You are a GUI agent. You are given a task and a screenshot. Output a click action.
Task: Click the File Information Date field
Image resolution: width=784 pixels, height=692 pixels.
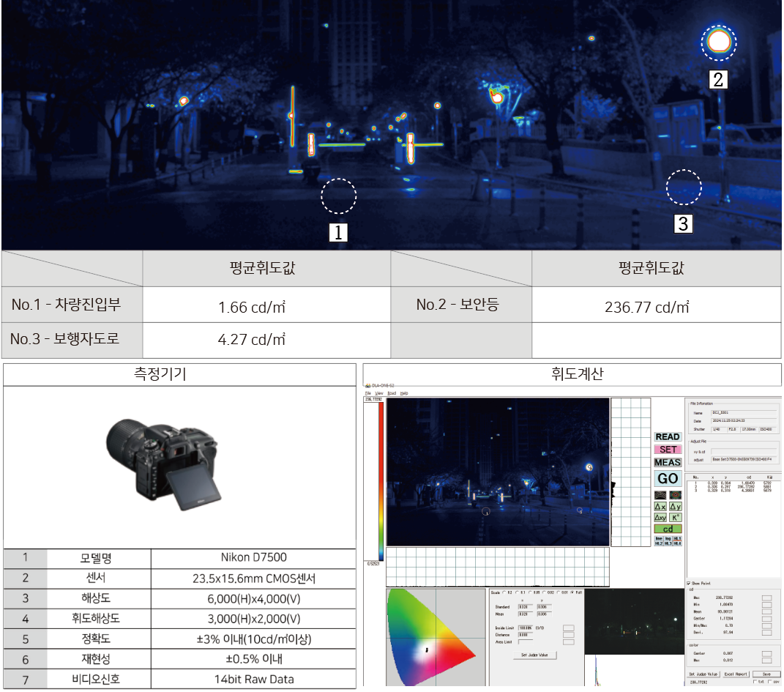coord(744,421)
